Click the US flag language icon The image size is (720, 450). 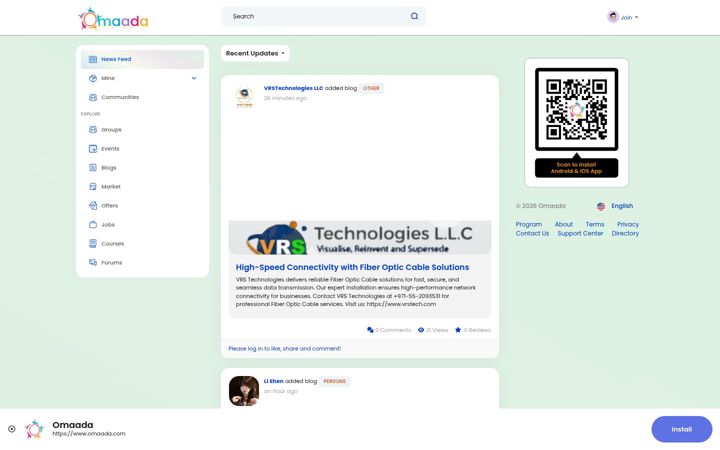click(601, 206)
